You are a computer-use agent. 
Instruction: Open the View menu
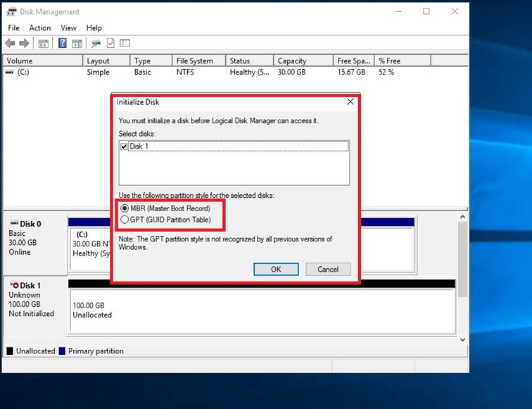click(x=68, y=28)
